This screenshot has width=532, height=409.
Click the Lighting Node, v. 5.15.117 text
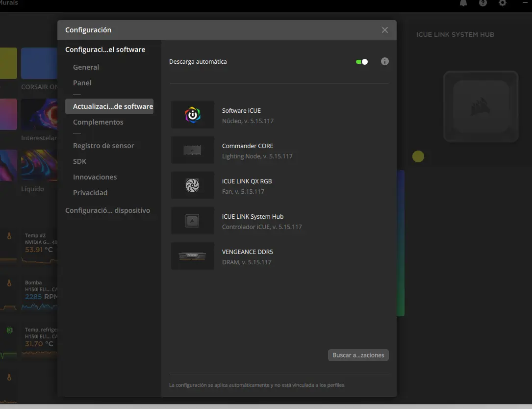(x=257, y=156)
